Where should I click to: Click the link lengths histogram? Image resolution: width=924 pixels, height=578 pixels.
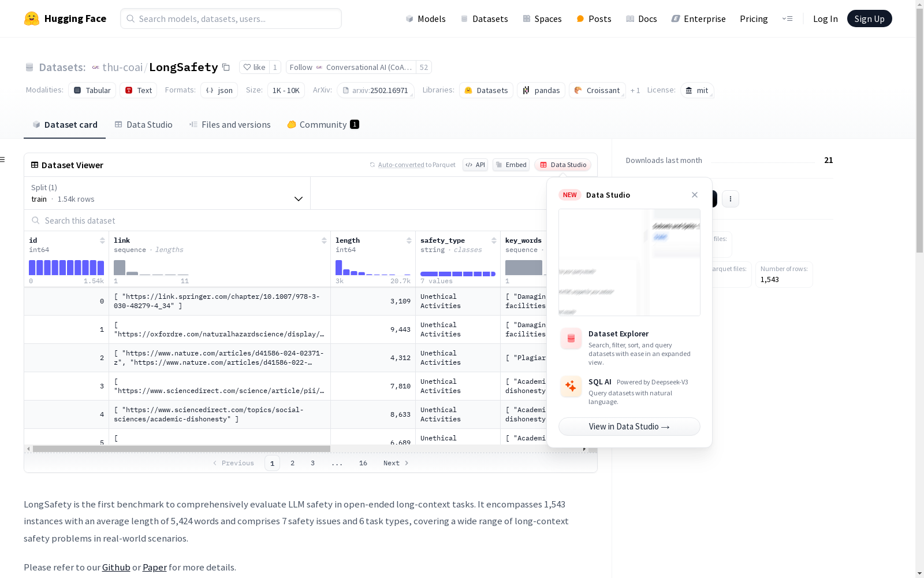(151, 268)
